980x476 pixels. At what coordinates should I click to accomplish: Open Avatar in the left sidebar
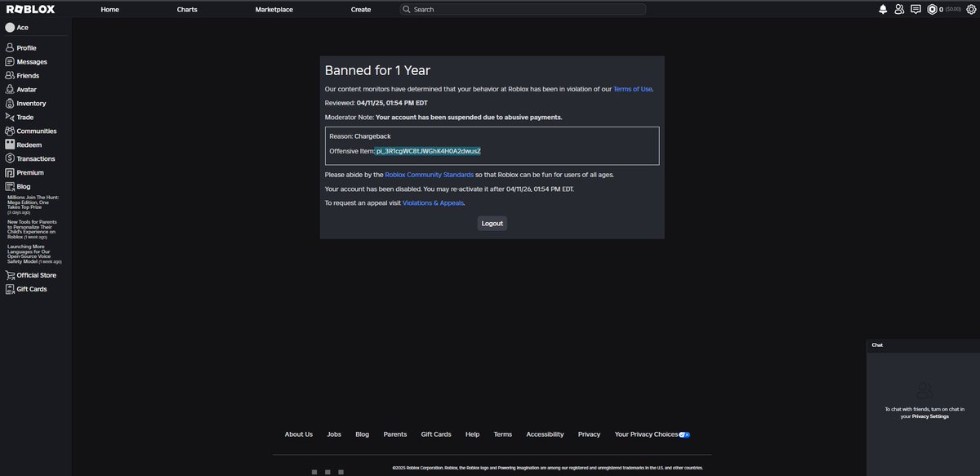pyautogui.click(x=20, y=90)
